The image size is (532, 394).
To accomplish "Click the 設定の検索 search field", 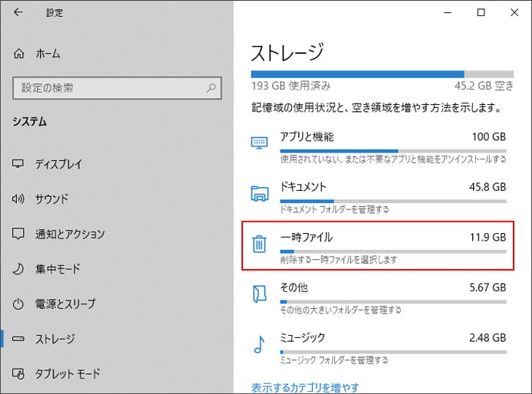I will tap(117, 88).
